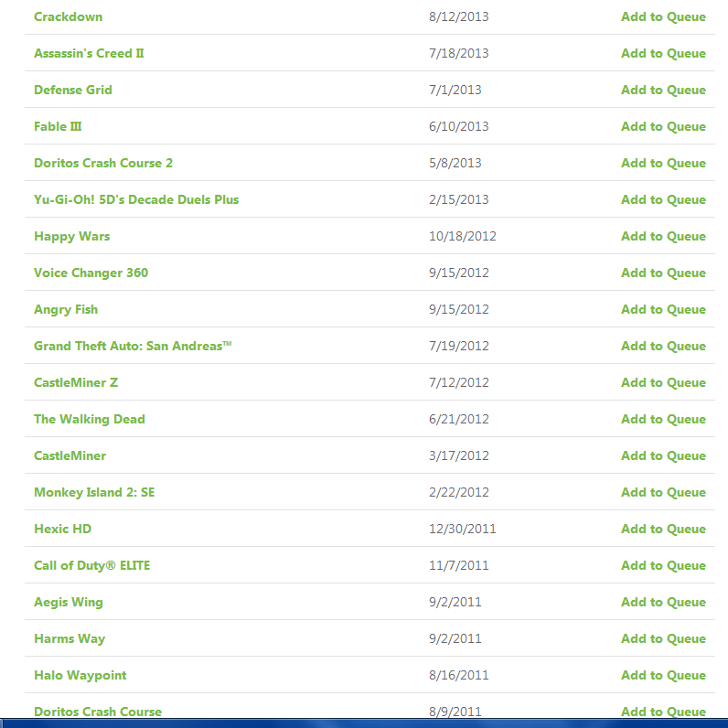Add Grand Theft Auto: San Andreas to queue

click(663, 346)
